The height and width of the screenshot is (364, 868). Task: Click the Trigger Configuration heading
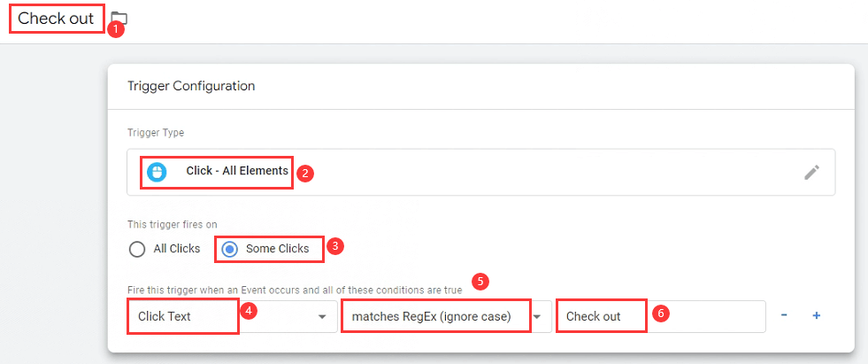tap(191, 86)
